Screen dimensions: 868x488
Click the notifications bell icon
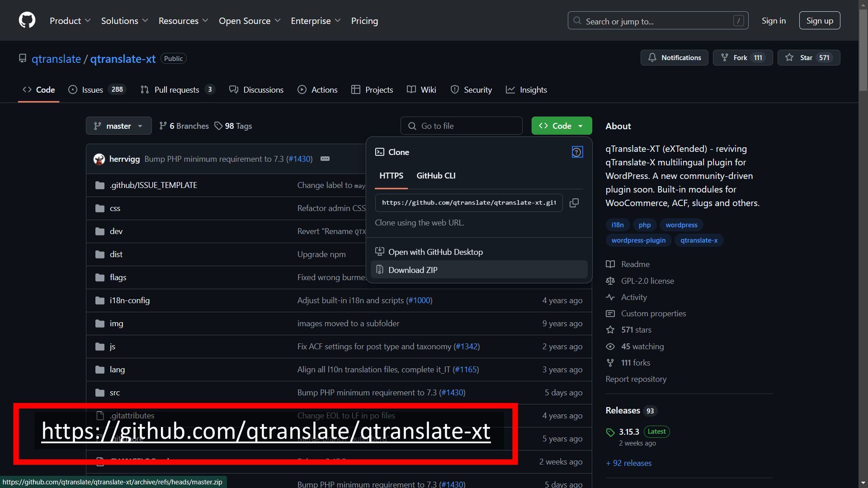point(652,58)
